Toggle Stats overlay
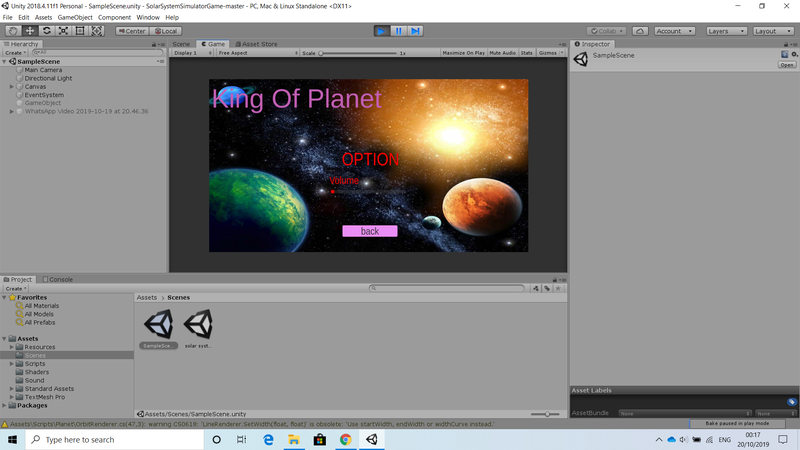 [x=526, y=52]
